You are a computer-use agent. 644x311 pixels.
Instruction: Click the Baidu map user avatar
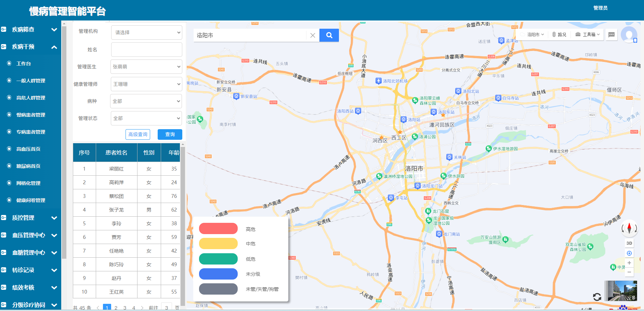point(629,35)
